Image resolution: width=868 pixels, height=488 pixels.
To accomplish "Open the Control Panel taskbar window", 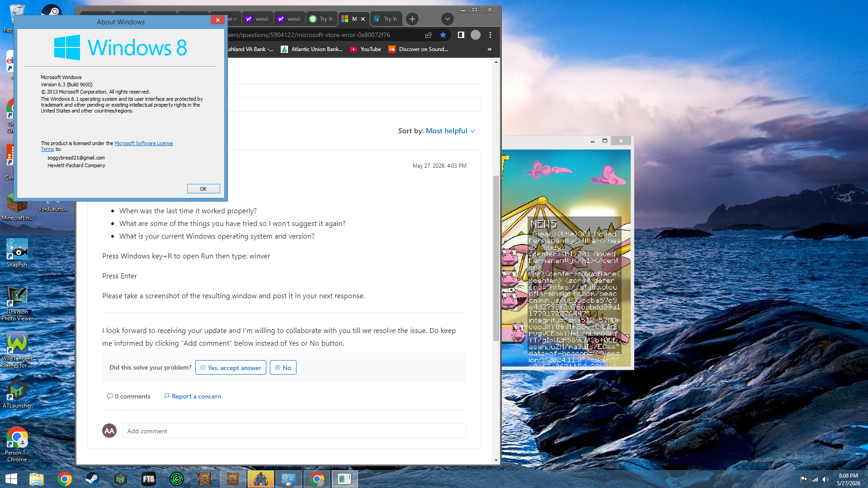I will [289, 479].
